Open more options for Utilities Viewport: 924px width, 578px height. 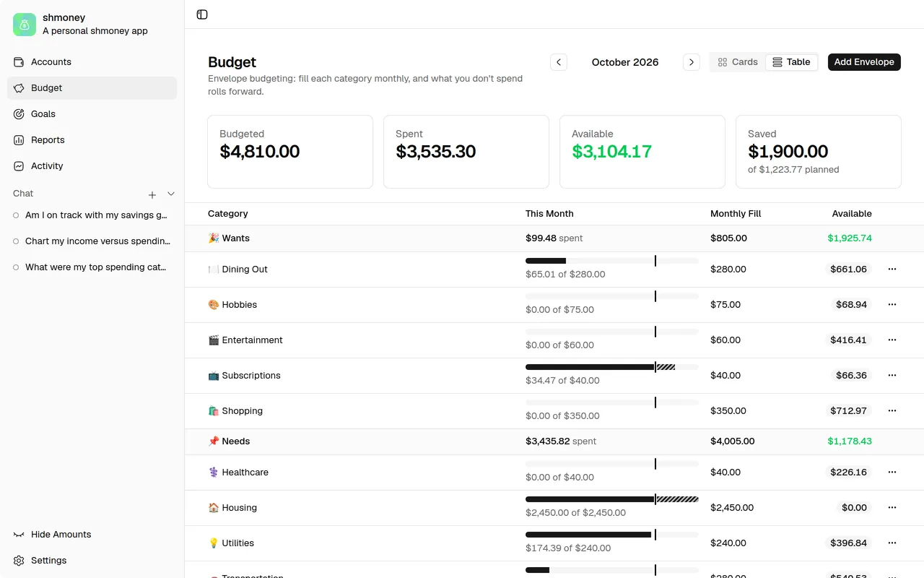[x=892, y=543]
